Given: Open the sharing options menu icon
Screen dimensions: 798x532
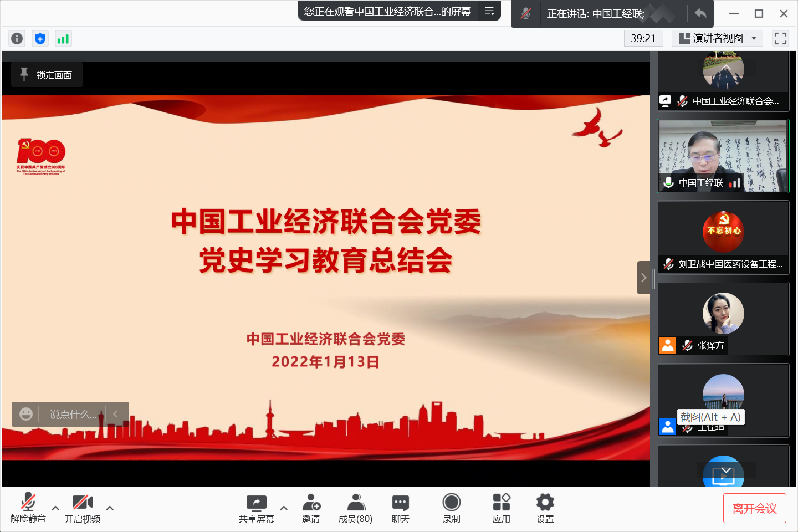Looking at the screenshot, I should coord(489,11).
